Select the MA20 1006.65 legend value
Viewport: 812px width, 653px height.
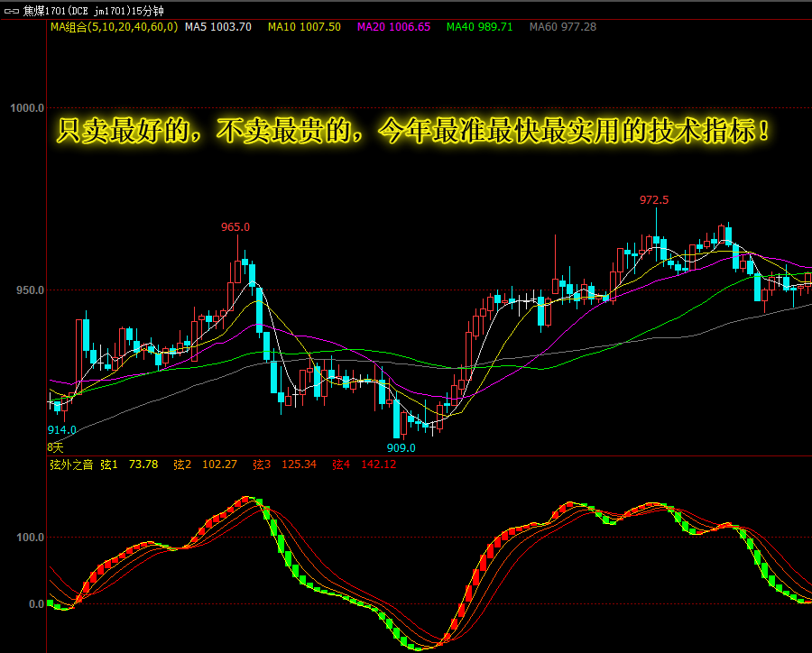click(393, 27)
